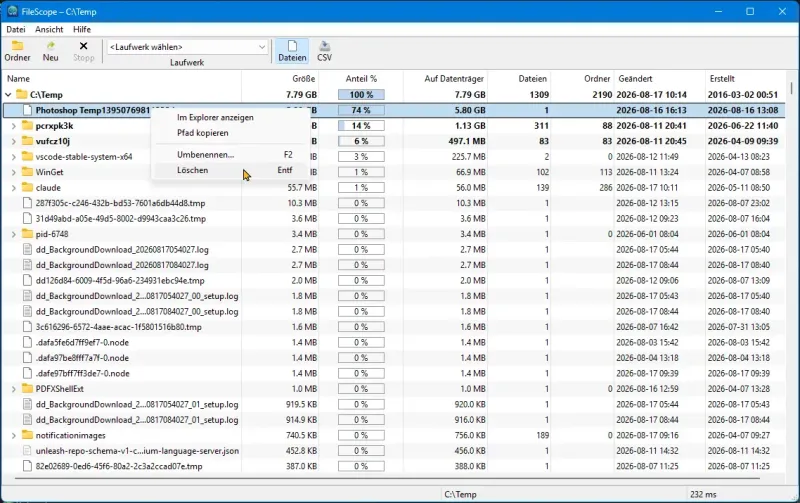
Task: Click the PDFXShellExt folder icon
Action: [27, 388]
